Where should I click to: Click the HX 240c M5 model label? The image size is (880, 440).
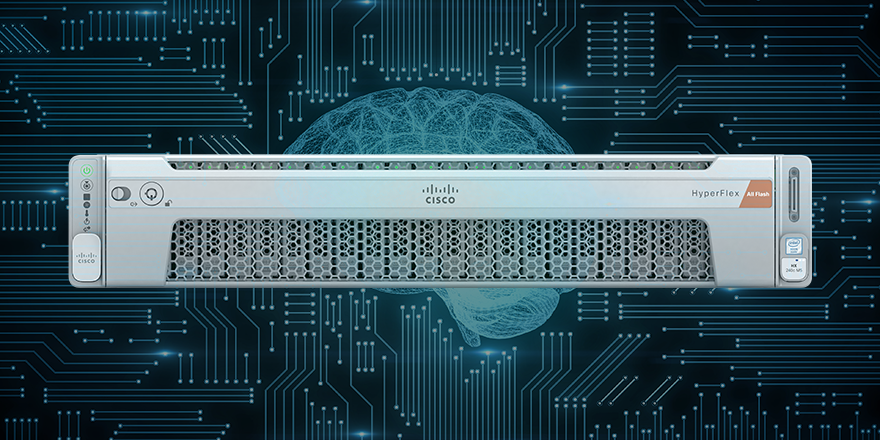(x=794, y=268)
